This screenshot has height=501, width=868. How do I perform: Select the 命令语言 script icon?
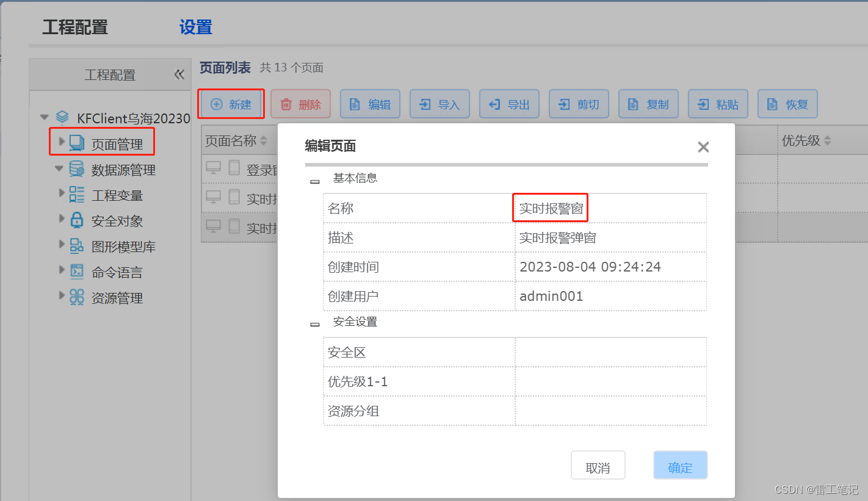[x=77, y=272]
